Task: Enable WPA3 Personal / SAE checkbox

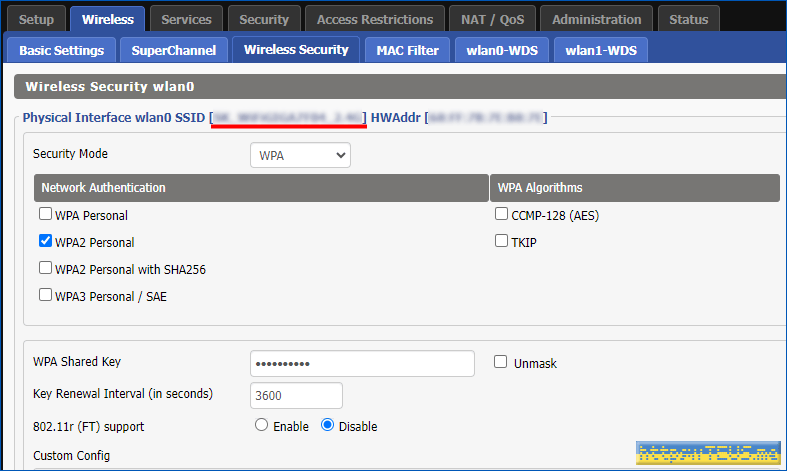Action: 45,295
